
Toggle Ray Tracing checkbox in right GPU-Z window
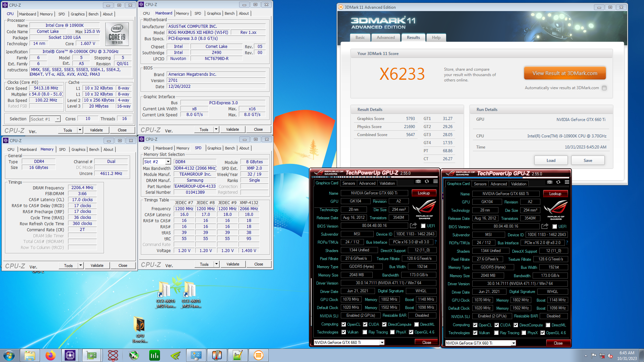click(496, 333)
